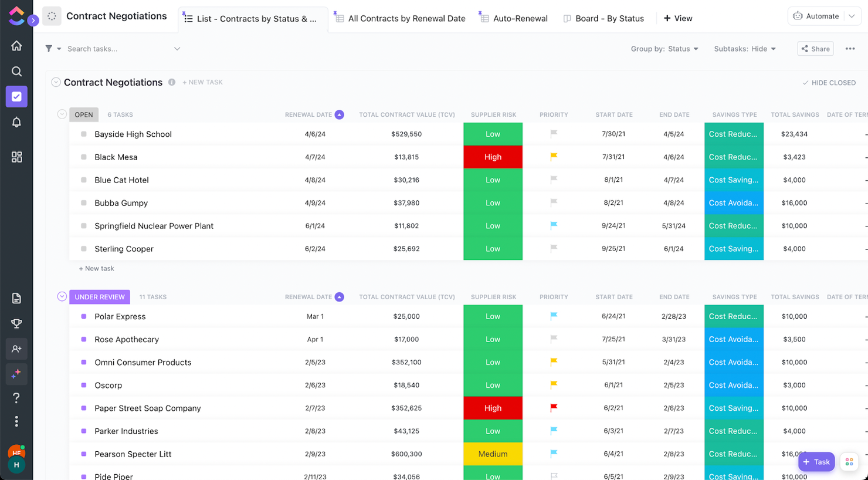
Task: Click the red High risk cell for Black Mesa
Action: pyautogui.click(x=493, y=157)
